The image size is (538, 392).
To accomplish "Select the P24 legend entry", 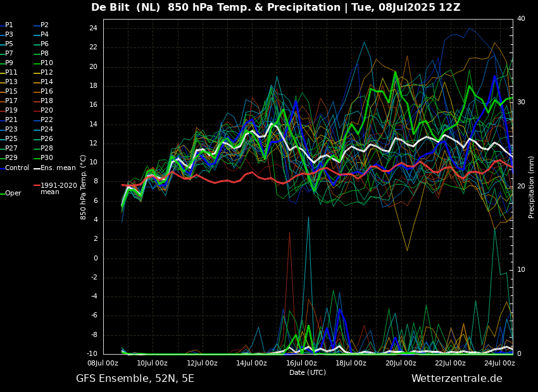I will [43, 129].
